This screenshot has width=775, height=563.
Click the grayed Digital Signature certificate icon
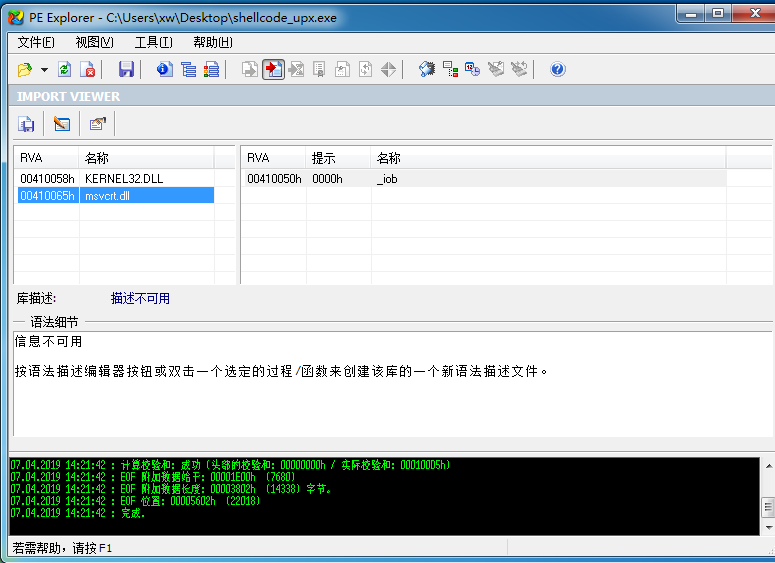[x=319, y=70]
